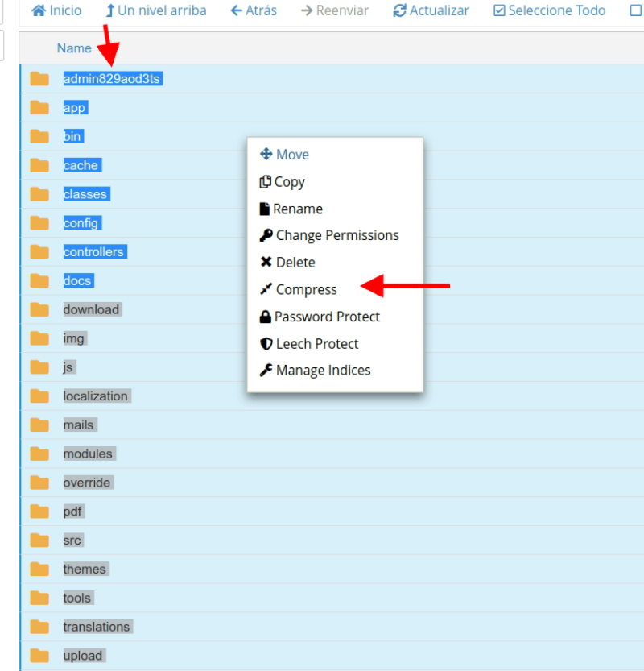Select the app folder name
Screen dimensions: 644x671
pos(75,107)
